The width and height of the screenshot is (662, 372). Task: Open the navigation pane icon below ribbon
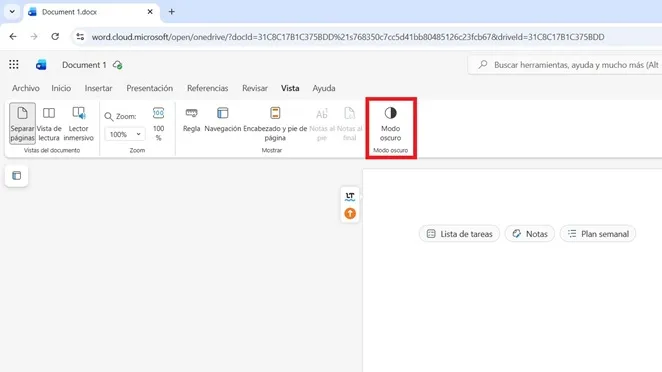(16, 176)
